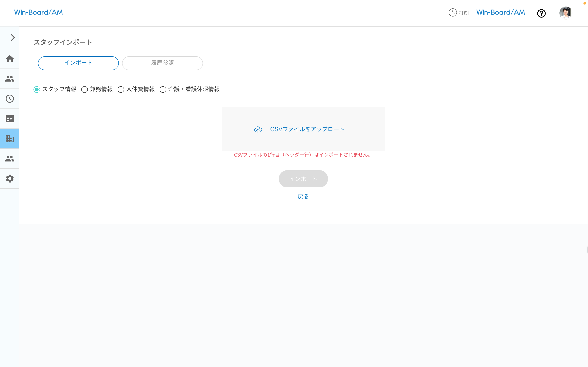The height and width of the screenshot is (367, 588).
Task: Switch to the 履歴参照 tab
Action: click(x=162, y=63)
